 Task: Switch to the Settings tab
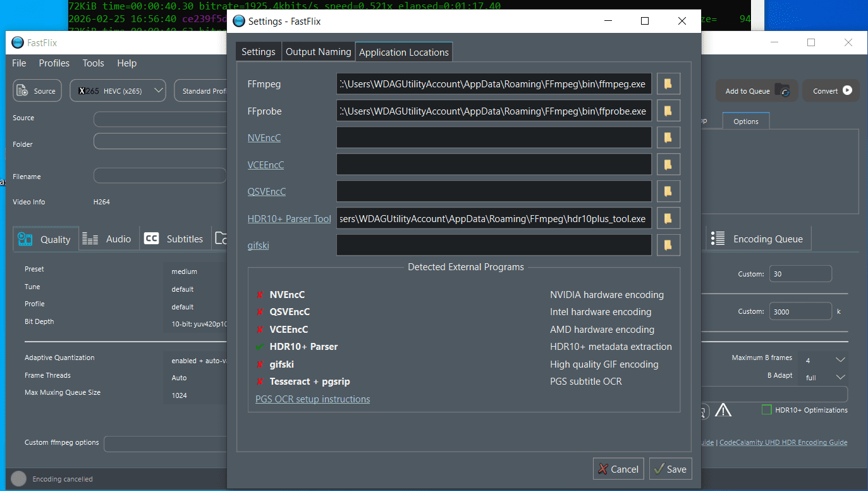[x=259, y=52]
